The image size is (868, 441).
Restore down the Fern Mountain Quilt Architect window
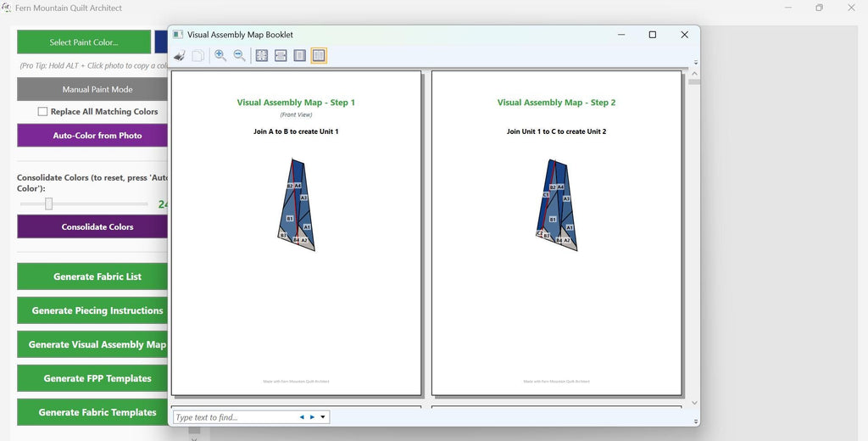[x=820, y=8]
